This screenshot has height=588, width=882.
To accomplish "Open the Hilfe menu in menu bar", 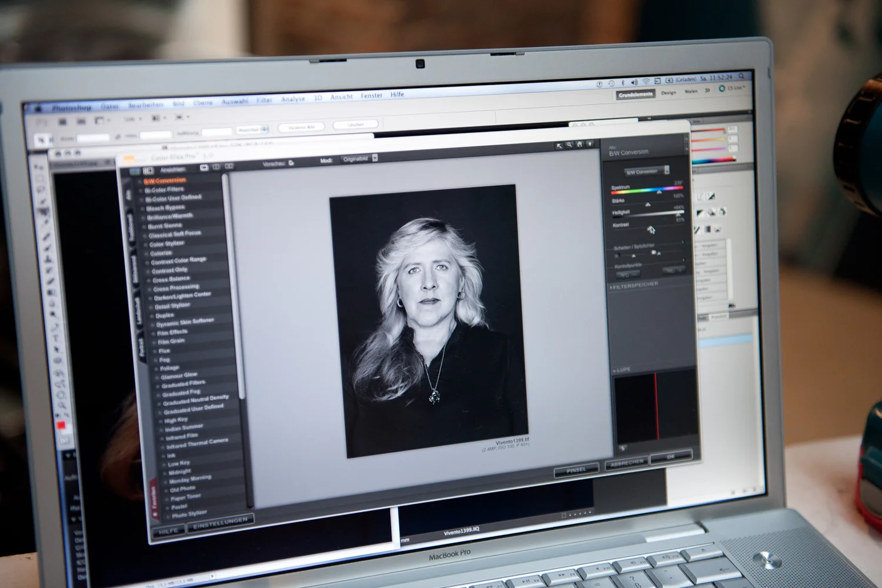I will 397,94.
